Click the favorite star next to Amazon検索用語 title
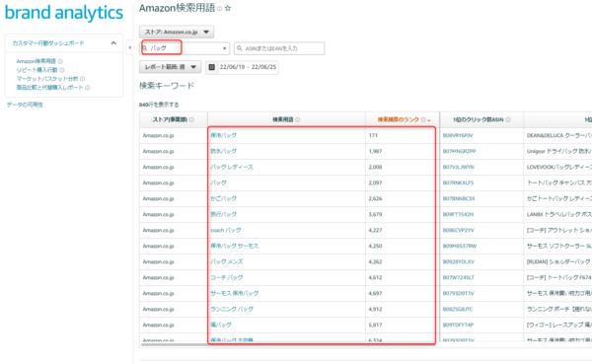This screenshot has width=592, height=364. (x=228, y=8)
